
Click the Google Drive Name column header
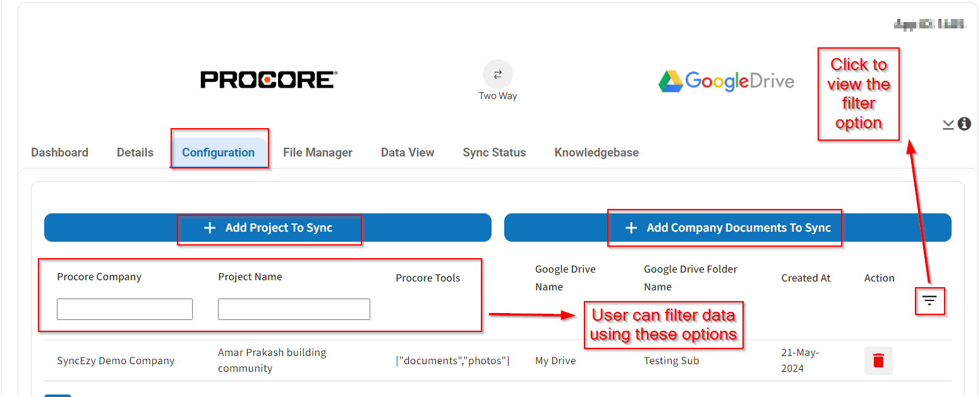566,278
